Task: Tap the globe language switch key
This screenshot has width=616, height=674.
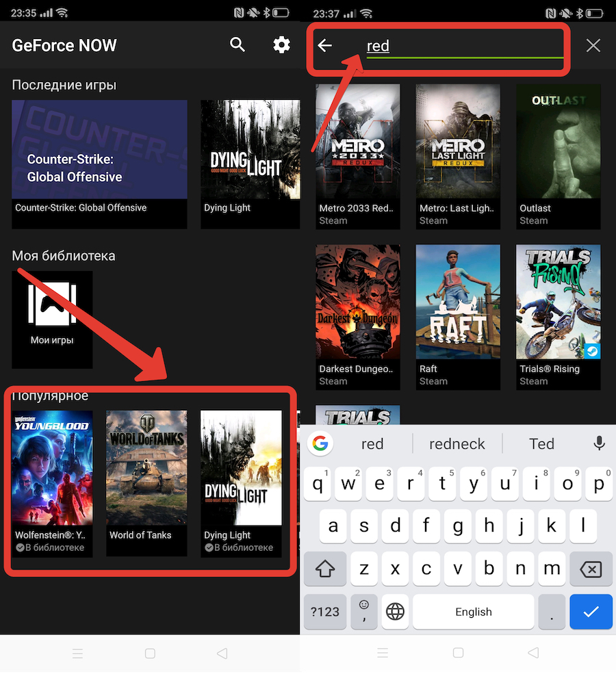Action: coord(395,612)
